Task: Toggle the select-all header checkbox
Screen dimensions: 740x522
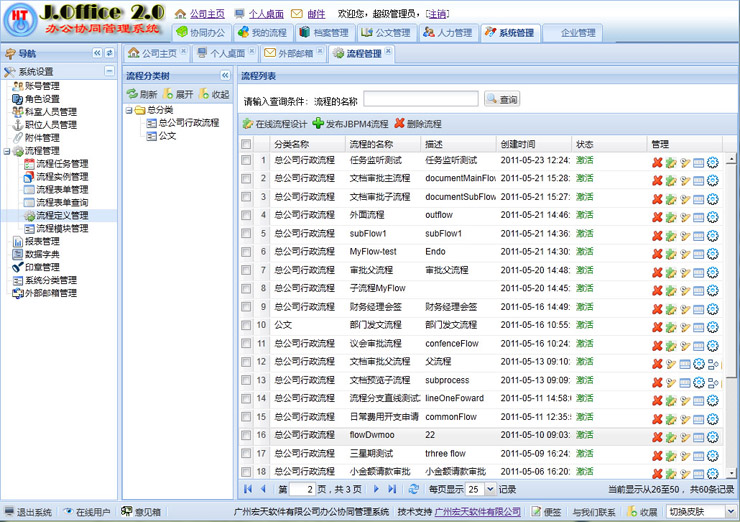Action: (x=247, y=145)
